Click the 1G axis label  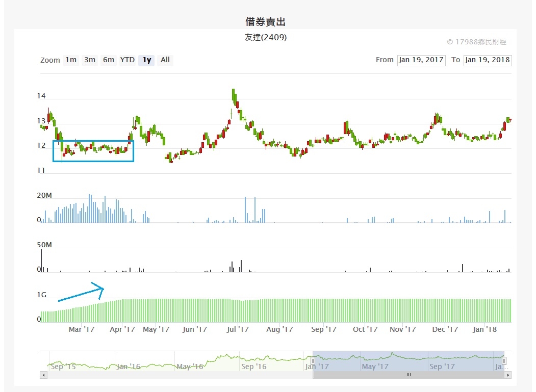(x=42, y=295)
